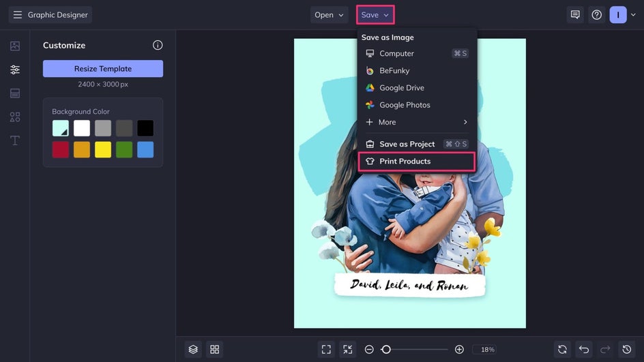Choose Save as Project
Image resolution: width=644 pixels, height=362 pixels.
[416, 144]
